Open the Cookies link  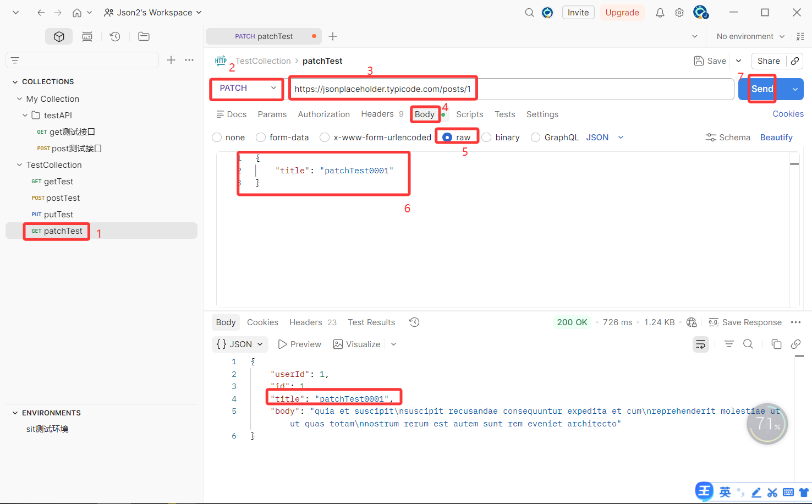coord(788,114)
